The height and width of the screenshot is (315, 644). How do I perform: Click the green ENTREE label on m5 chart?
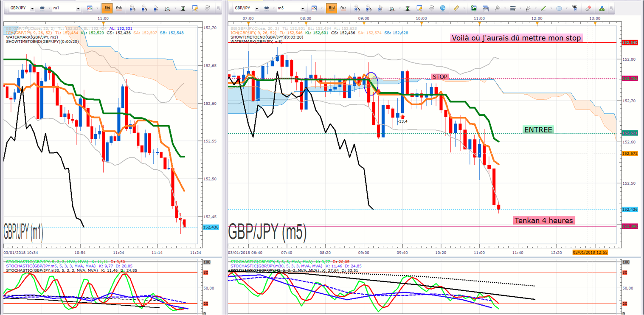click(x=538, y=130)
